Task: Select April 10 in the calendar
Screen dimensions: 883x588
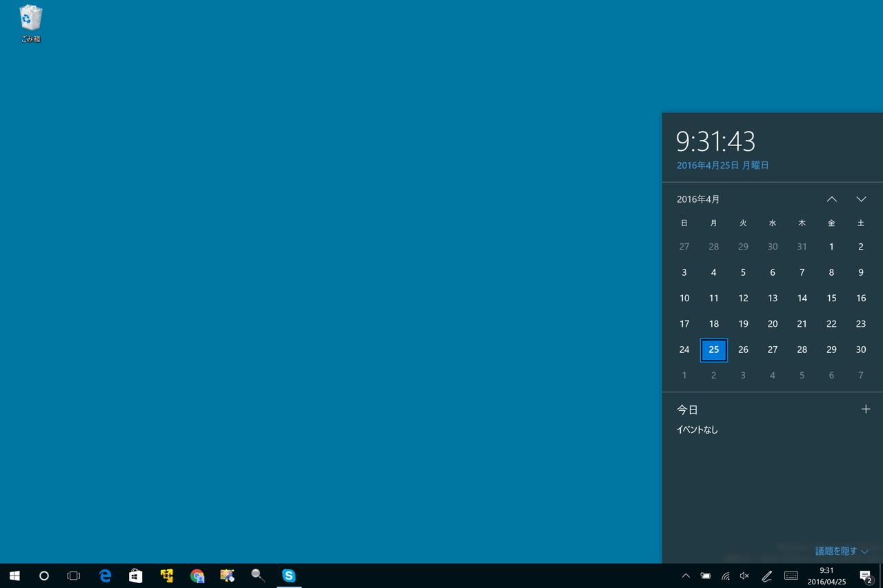Action: click(x=684, y=298)
